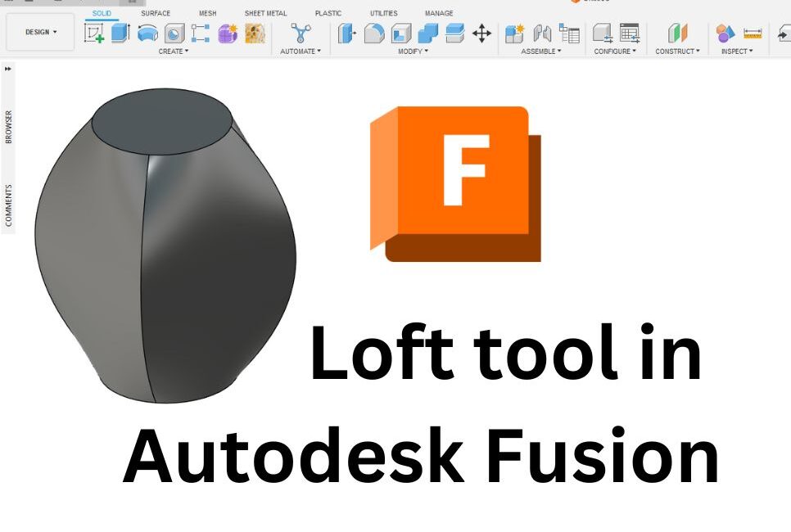Select the Measure ruler tool
The width and height of the screenshot is (791, 532).
(x=753, y=34)
